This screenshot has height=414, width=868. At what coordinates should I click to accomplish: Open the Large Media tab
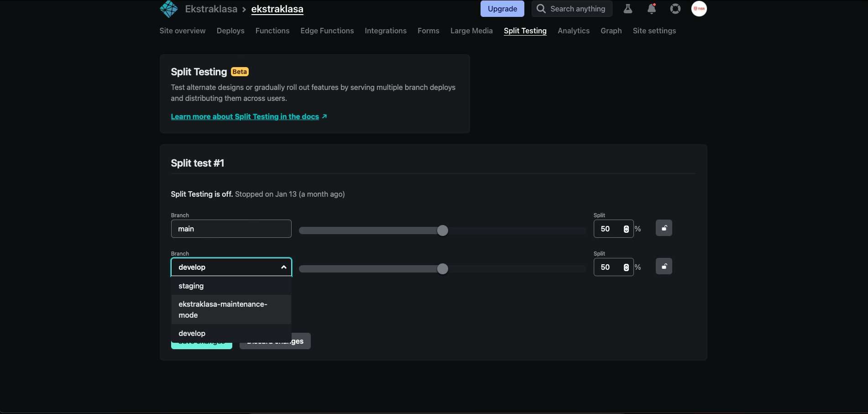click(471, 31)
